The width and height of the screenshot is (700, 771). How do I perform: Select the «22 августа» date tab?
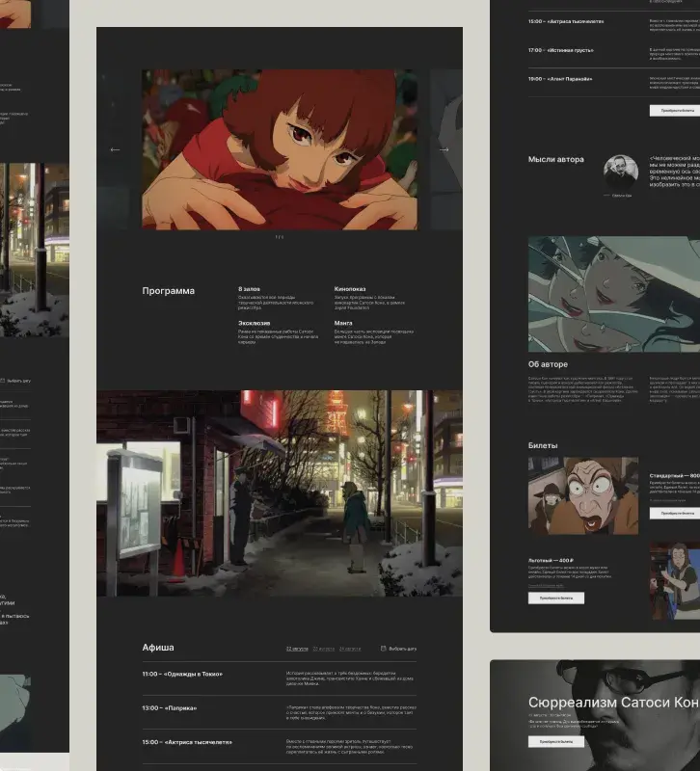pos(296,649)
